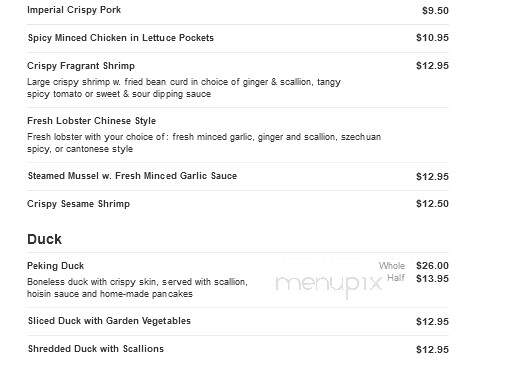
Task: Click the Duck section heading
Action: click(44, 239)
